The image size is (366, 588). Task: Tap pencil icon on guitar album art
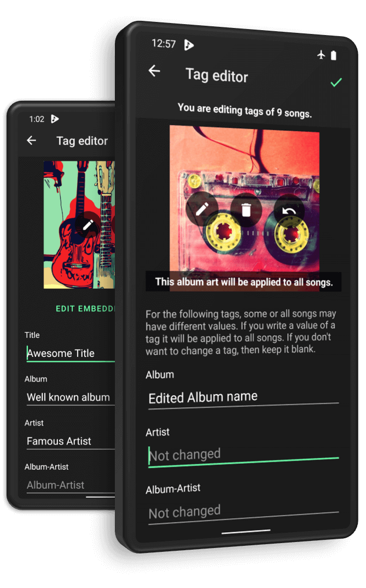(88, 225)
